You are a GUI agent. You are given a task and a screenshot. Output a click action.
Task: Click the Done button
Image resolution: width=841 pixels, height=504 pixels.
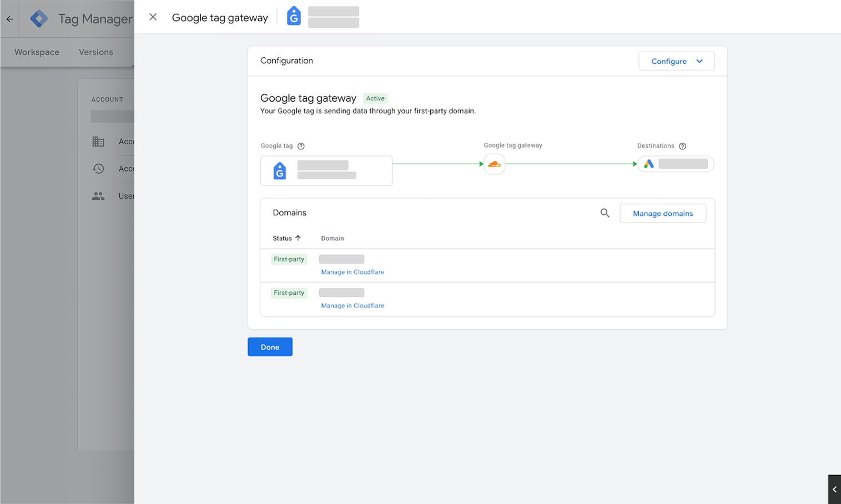[x=270, y=346]
